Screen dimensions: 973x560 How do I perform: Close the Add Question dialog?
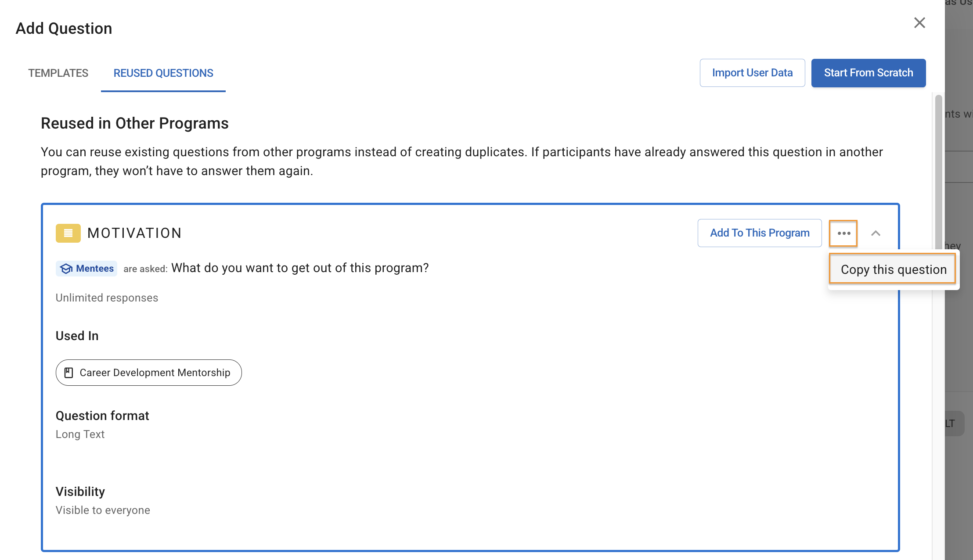pyautogui.click(x=919, y=23)
